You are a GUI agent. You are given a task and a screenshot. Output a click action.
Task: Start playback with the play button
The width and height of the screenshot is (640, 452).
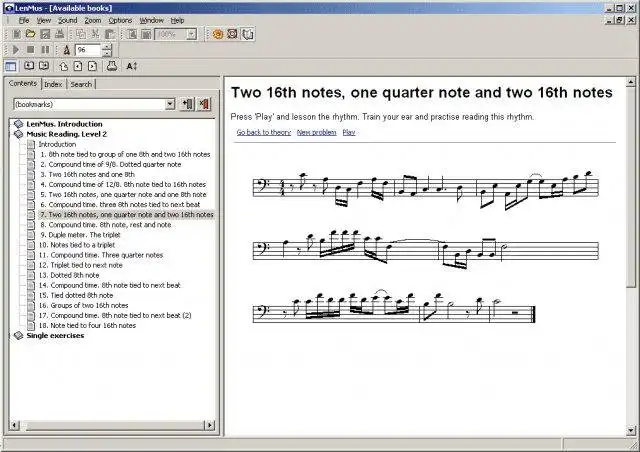click(x=16, y=50)
